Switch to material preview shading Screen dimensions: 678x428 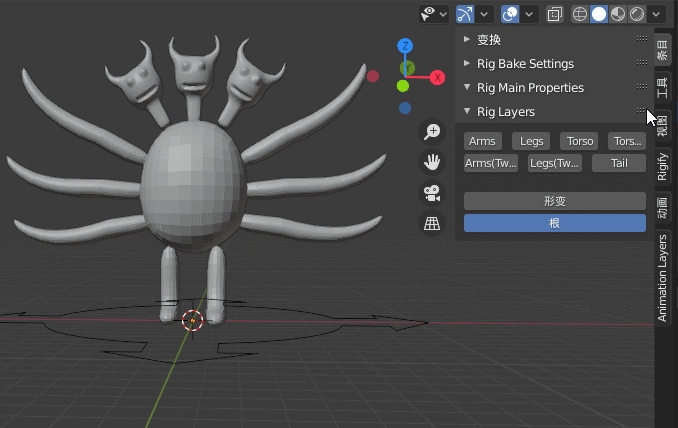click(618, 14)
